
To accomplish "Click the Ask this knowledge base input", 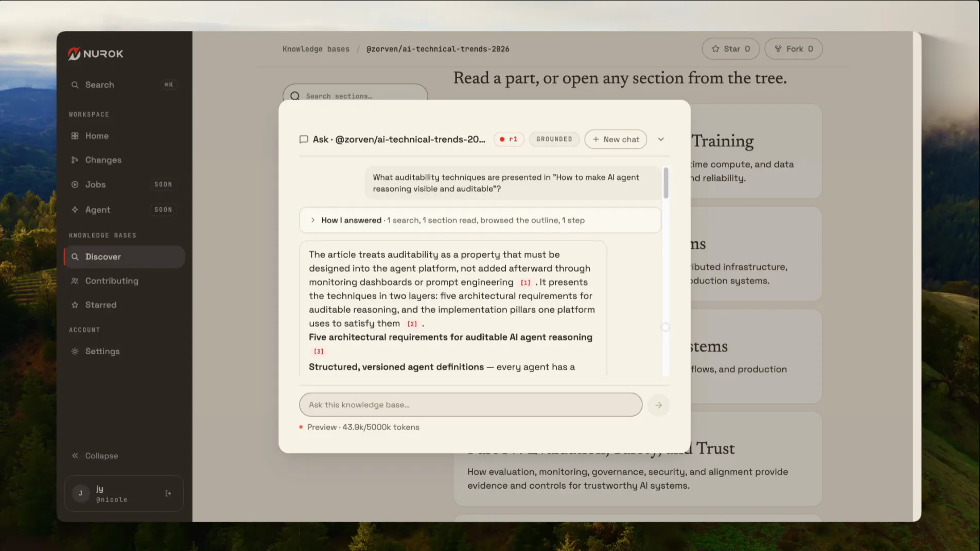I will [470, 405].
